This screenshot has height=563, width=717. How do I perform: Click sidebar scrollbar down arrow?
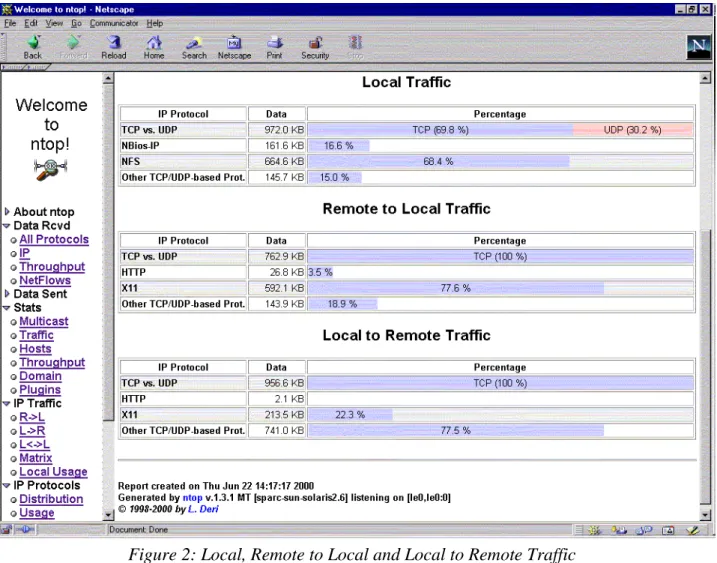pyautogui.click(x=108, y=515)
